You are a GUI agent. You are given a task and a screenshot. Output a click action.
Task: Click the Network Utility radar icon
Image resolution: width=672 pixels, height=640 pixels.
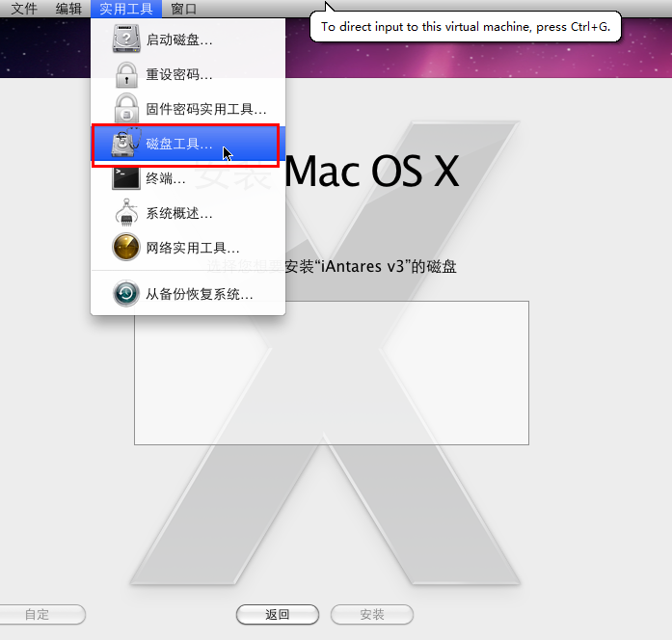[126, 247]
